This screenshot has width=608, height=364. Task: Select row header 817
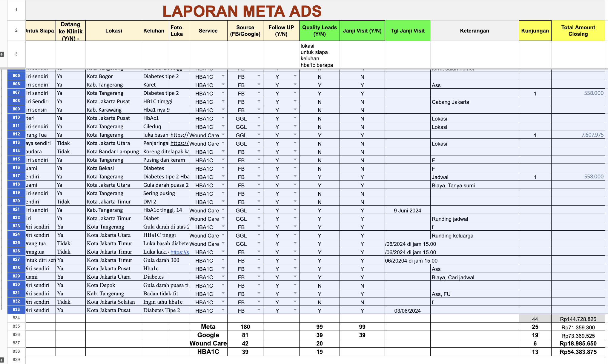pyautogui.click(x=16, y=176)
